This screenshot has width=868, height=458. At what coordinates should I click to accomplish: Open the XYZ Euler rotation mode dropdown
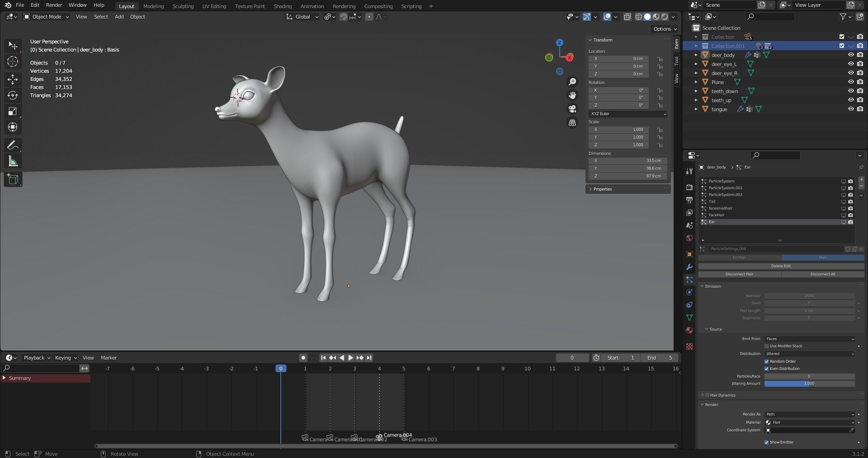pos(628,114)
